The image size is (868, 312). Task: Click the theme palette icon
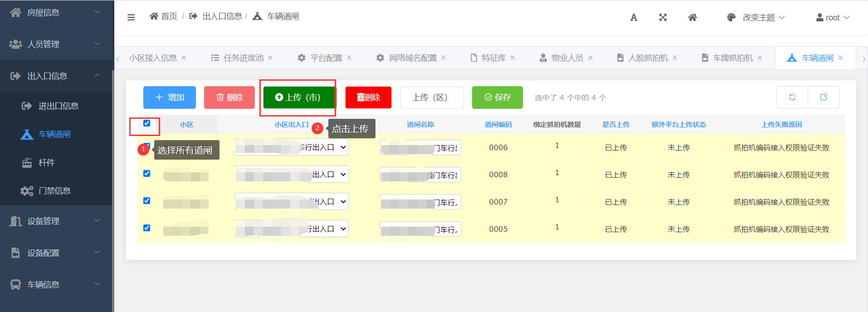(731, 17)
